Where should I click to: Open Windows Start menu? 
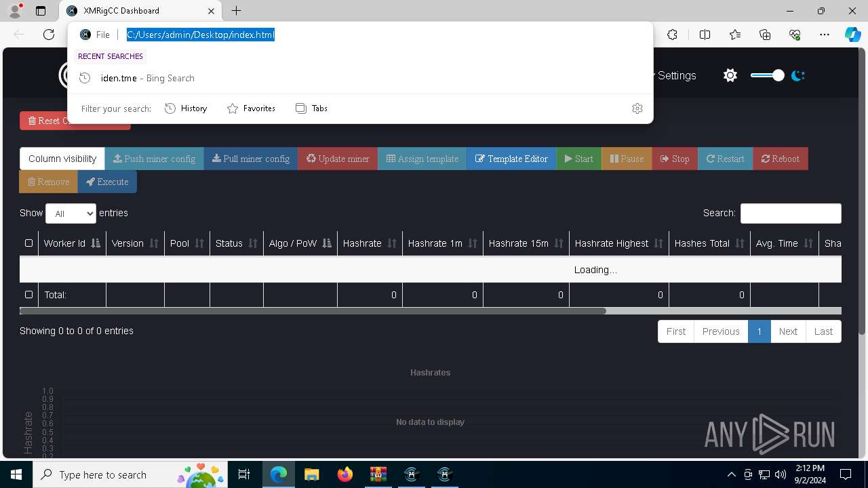pos(16,474)
